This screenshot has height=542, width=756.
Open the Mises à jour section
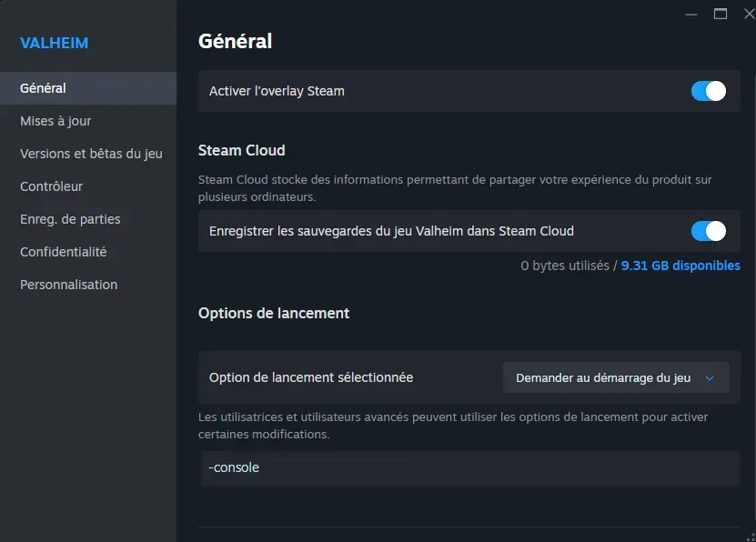click(x=88, y=121)
